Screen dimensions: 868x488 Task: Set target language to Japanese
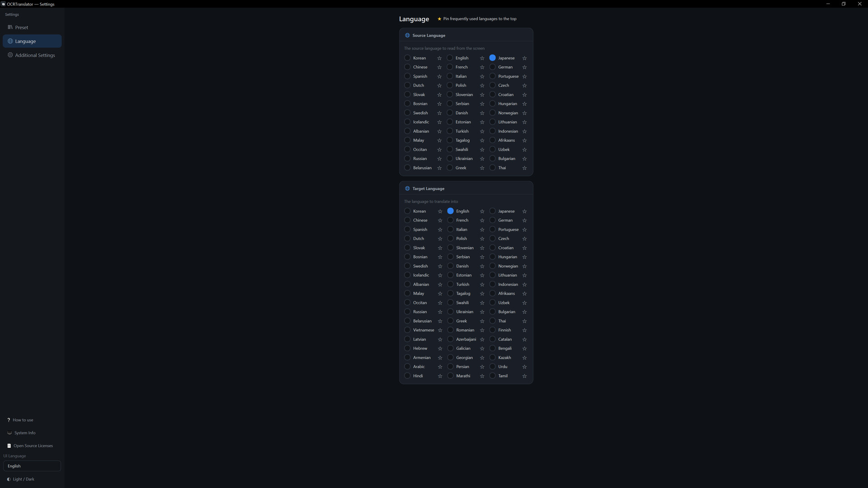(492, 211)
